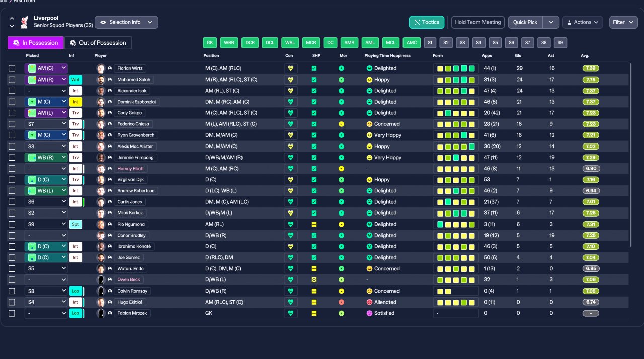Click Owen Beck's match sharpness icon
The width and height of the screenshot is (644, 359).
click(x=314, y=280)
